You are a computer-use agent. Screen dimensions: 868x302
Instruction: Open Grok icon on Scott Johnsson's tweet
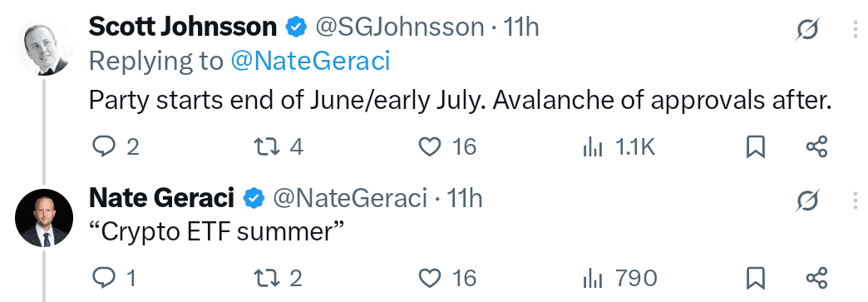[x=807, y=31]
